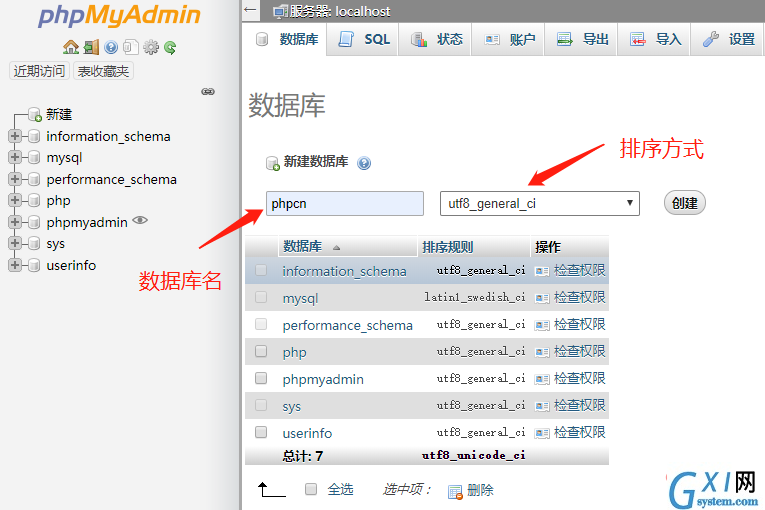Open the userinfo database link in table
Screen dimensions: 765x510
307,433
